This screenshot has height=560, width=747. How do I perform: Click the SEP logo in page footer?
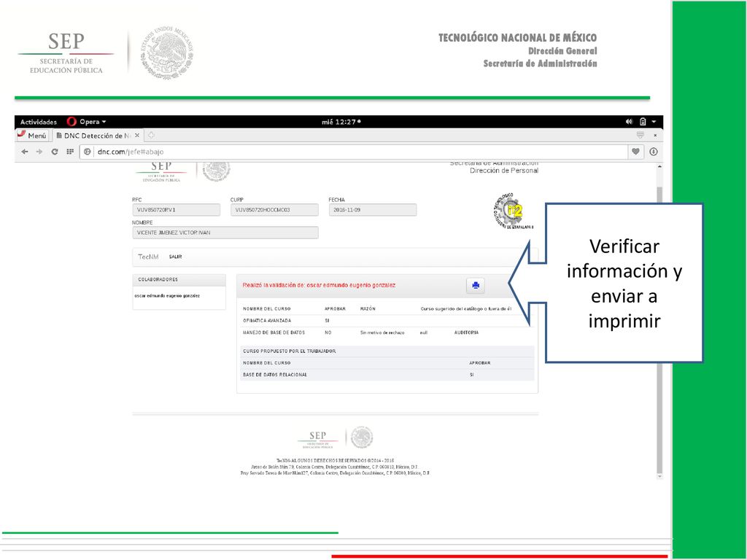[x=318, y=438]
